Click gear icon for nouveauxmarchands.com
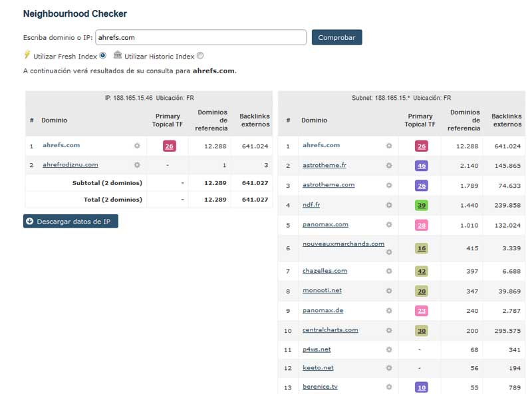Image resolution: width=532 pixels, height=394 pixels. [389, 252]
